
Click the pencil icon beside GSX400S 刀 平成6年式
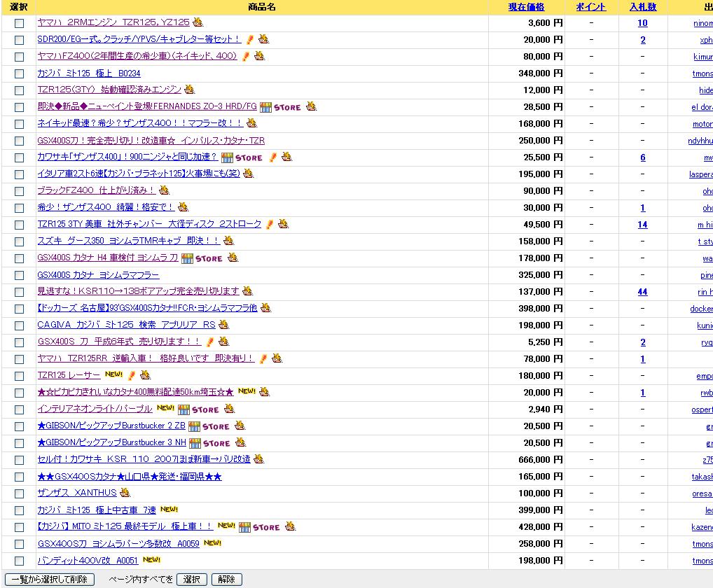point(209,342)
